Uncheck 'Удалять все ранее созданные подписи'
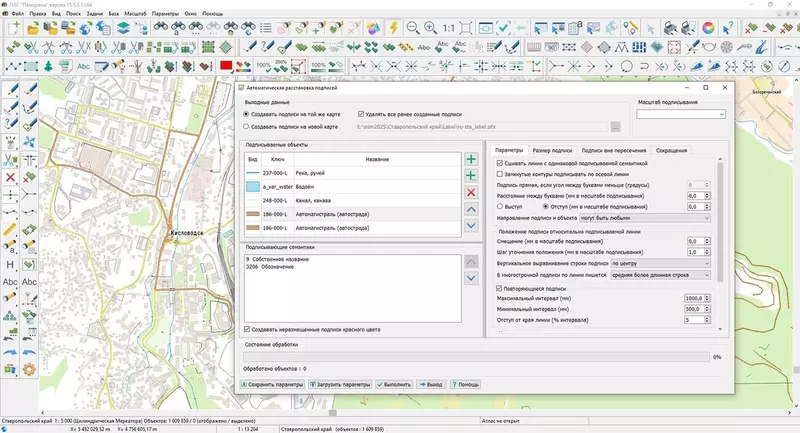Viewport: 800px width, 433px height. click(x=362, y=115)
